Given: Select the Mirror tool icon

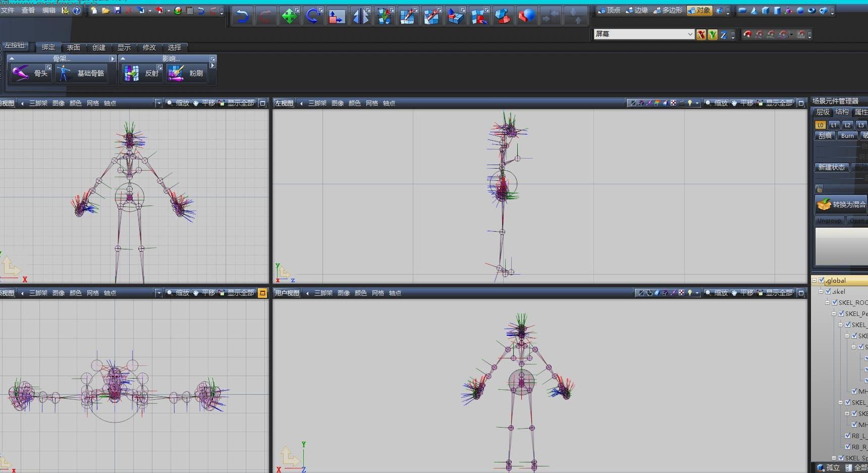Looking at the screenshot, I should pos(360,16).
